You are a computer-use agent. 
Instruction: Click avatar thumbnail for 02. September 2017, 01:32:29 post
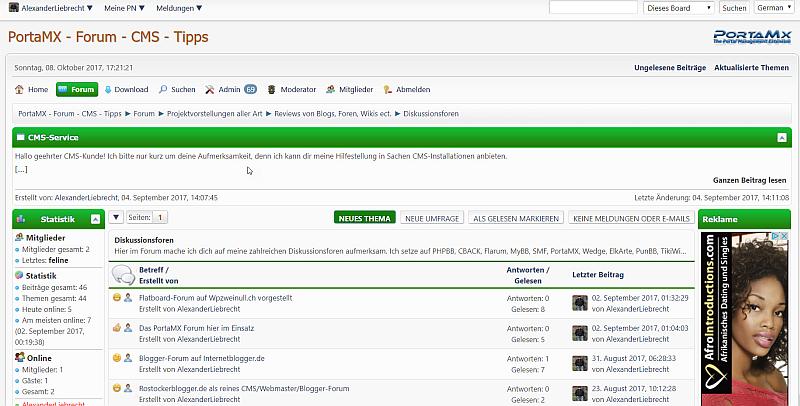pos(580,303)
